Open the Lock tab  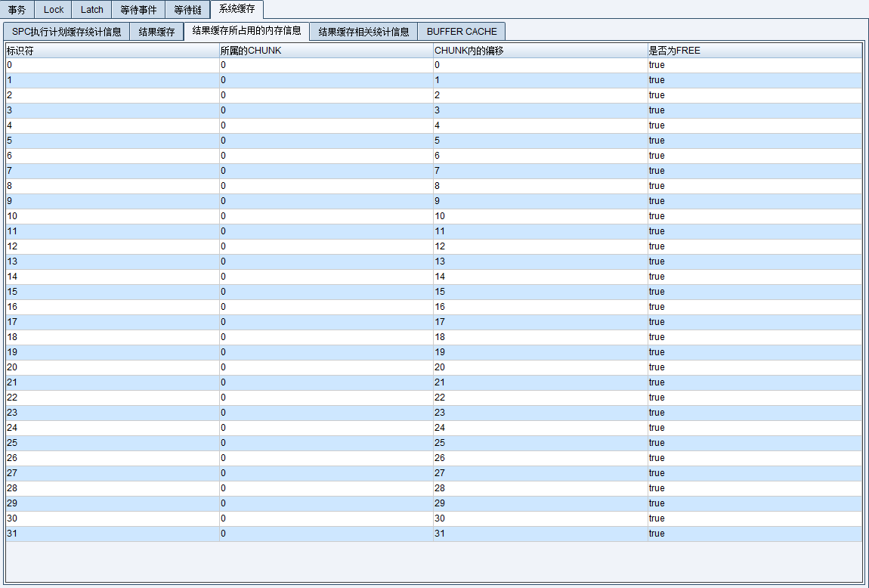click(54, 10)
